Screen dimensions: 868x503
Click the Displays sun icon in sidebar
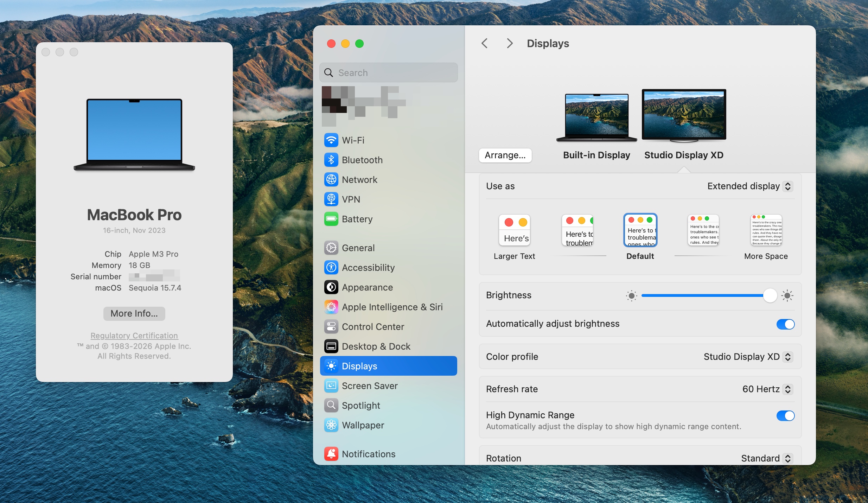click(331, 366)
